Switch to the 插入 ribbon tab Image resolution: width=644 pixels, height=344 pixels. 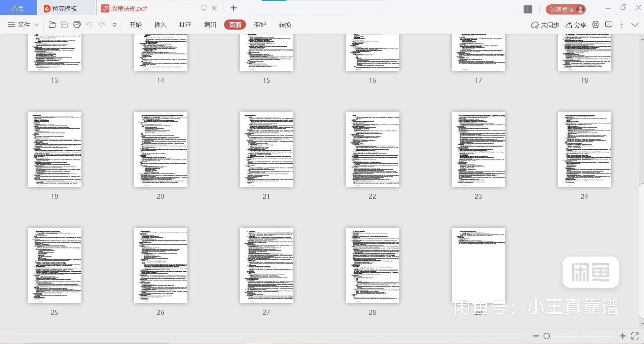(x=160, y=25)
